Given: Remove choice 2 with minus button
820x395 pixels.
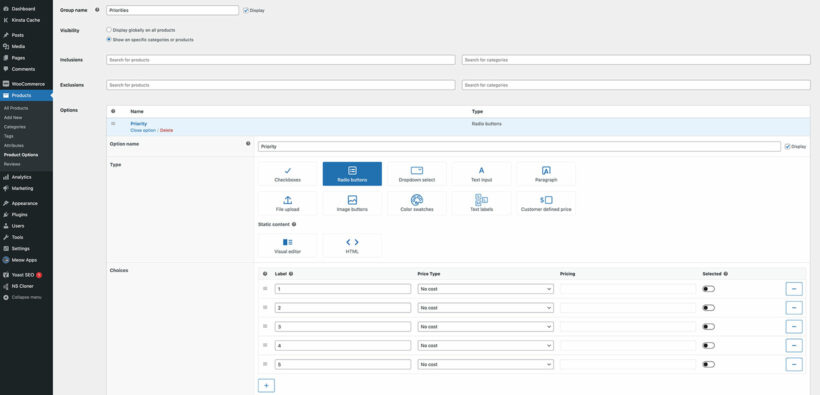Looking at the screenshot, I should click(794, 308).
